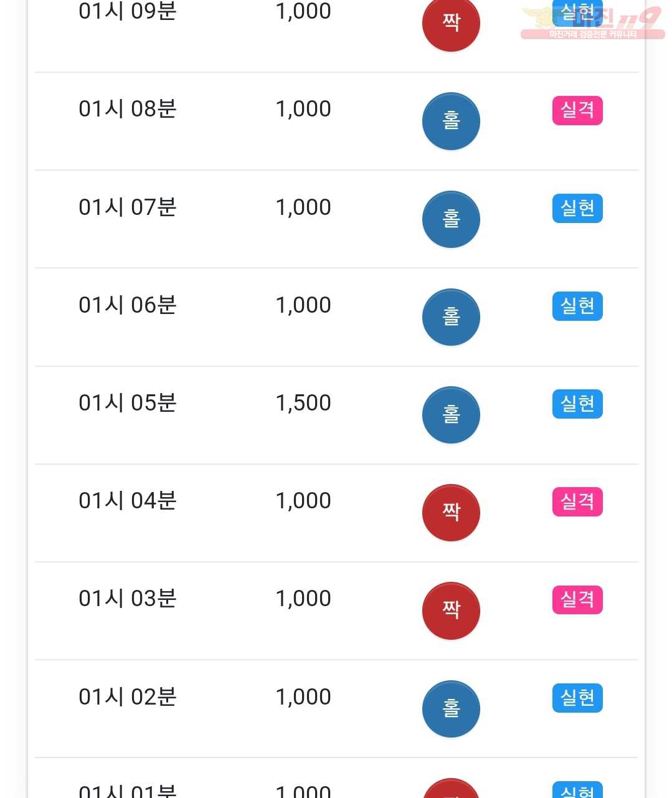The width and height of the screenshot is (672, 798).
Task: Tap the blue 홀 circle in the 1,500 row
Action: [x=451, y=414]
